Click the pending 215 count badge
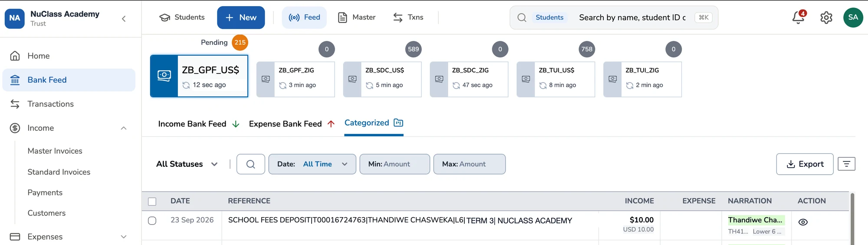This screenshot has width=868, height=245. click(240, 43)
